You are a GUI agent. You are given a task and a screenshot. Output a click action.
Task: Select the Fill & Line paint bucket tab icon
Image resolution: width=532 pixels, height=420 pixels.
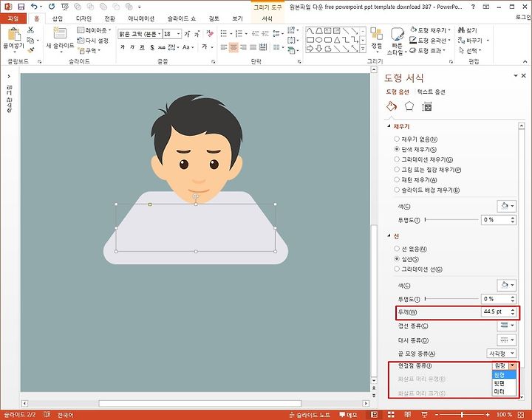click(391, 107)
